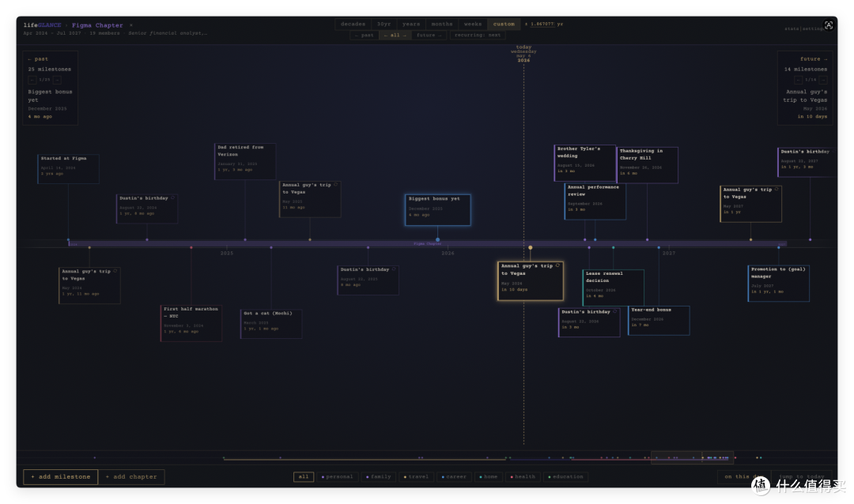Image resolution: width=854 pixels, height=504 pixels.
Task: Open Dad retired from Verizon card
Action: (245, 161)
